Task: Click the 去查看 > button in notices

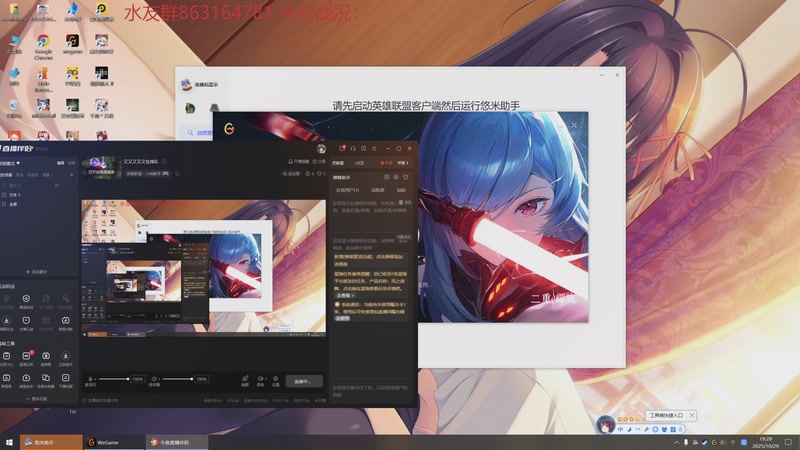Action: (x=344, y=295)
